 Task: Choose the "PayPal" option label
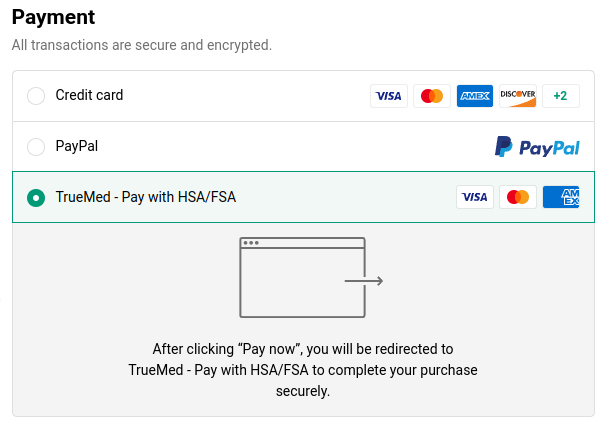(x=77, y=147)
